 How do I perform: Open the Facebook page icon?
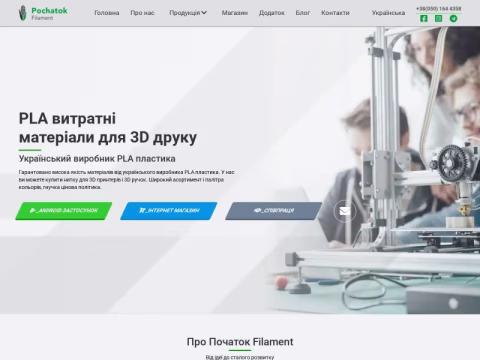(424, 18)
